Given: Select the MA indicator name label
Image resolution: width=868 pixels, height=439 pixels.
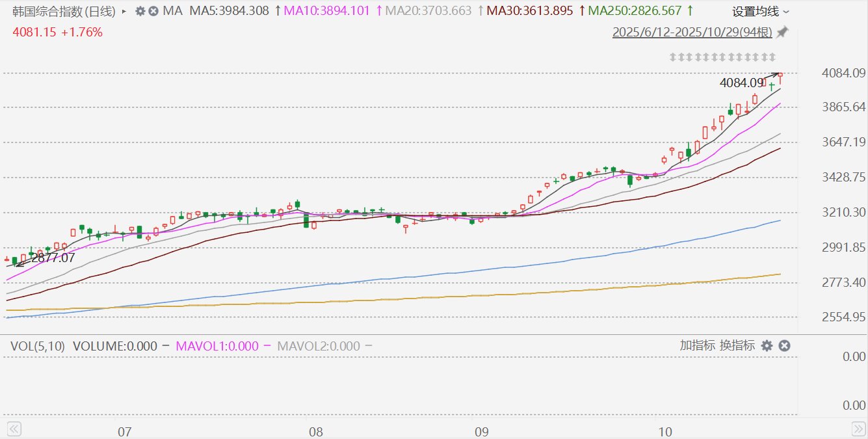Looking at the screenshot, I should [x=172, y=11].
